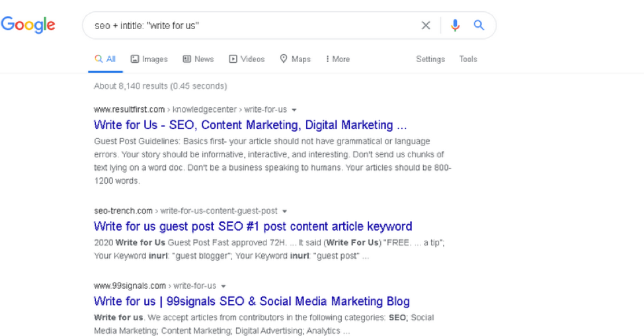This screenshot has width=644, height=336.
Task: Open the Settings menu
Action: pyautogui.click(x=430, y=60)
